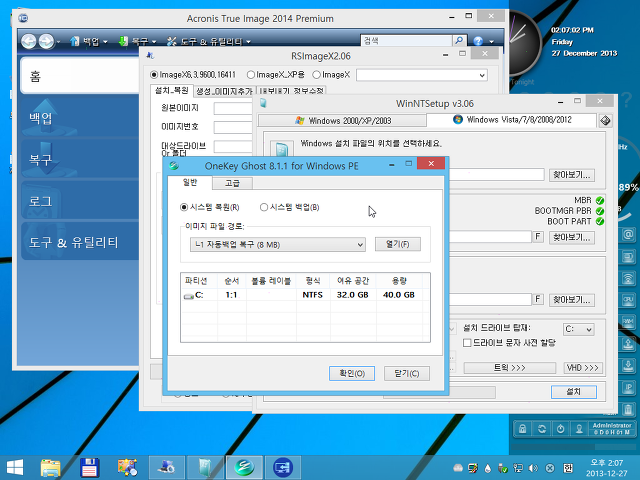Click the CPU gadget icon
Viewport: 640px width, 480px height.
[x=628, y=300]
